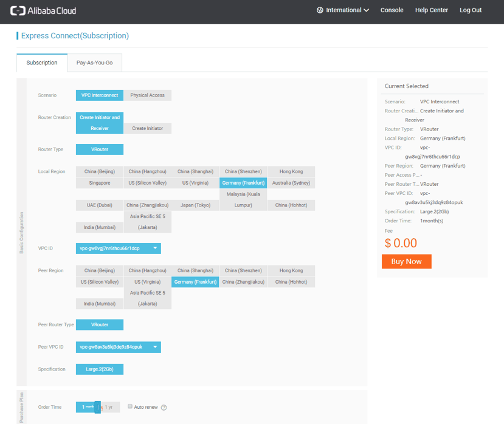Select VRouter under Peer Router Type
This screenshot has height=424, width=504.
(100, 325)
